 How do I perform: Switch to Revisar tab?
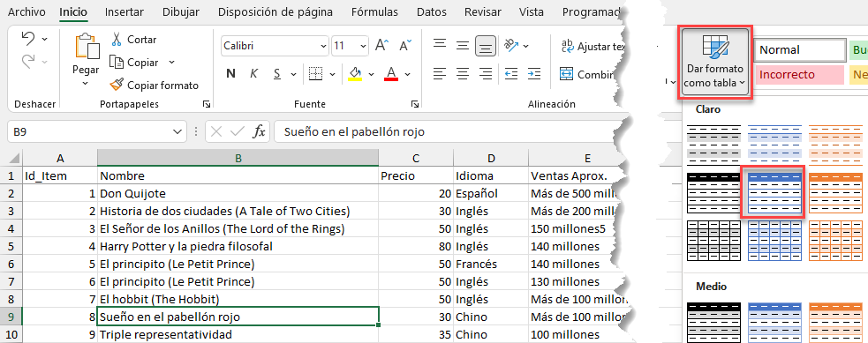click(x=483, y=11)
